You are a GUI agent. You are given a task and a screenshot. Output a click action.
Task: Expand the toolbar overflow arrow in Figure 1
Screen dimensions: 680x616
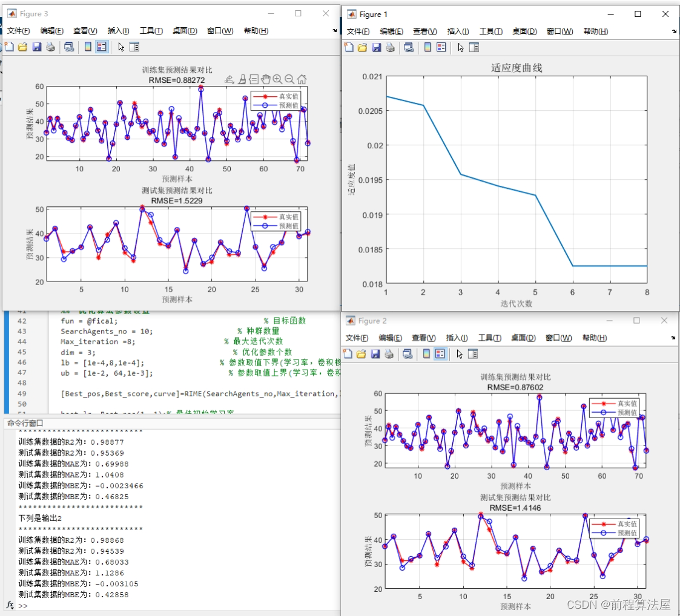click(674, 31)
